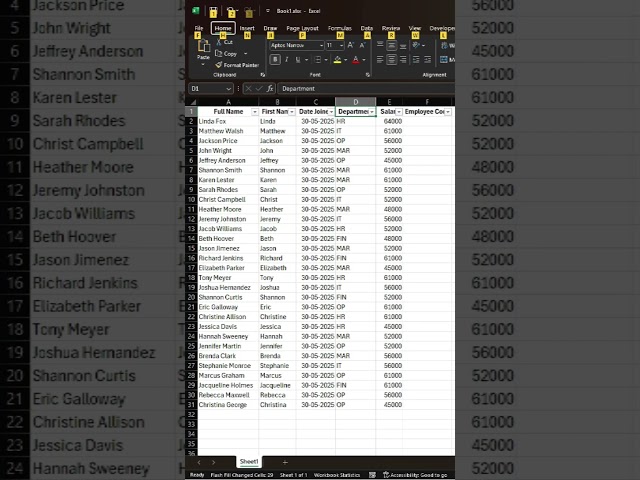Click the Insert Function fx icon
This screenshot has height=480, width=640.
(270, 89)
